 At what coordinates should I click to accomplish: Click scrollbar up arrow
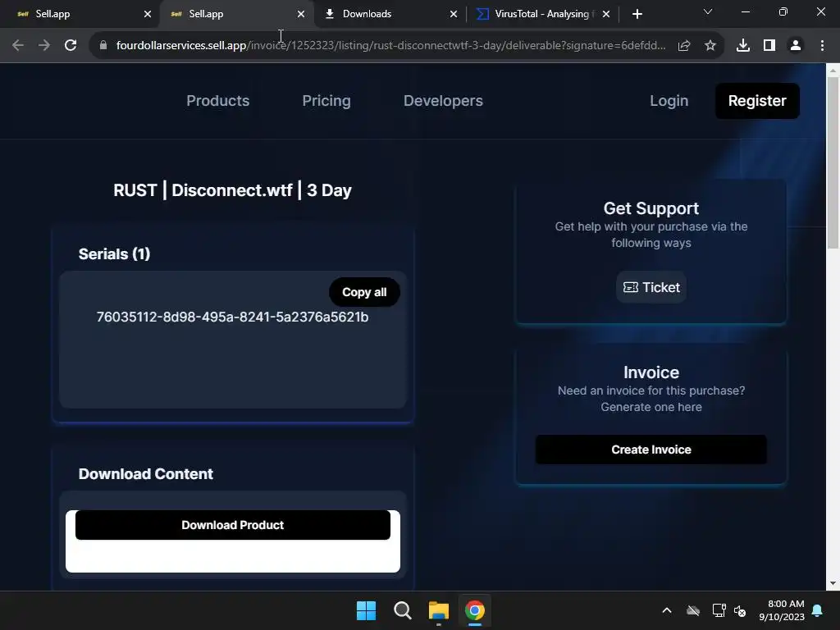(x=833, y=71)
